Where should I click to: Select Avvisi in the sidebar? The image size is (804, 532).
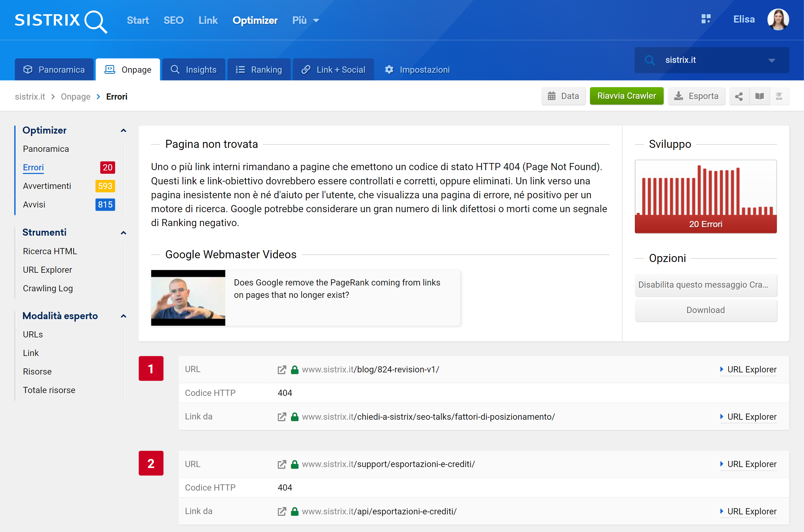(x=34, y=204)
